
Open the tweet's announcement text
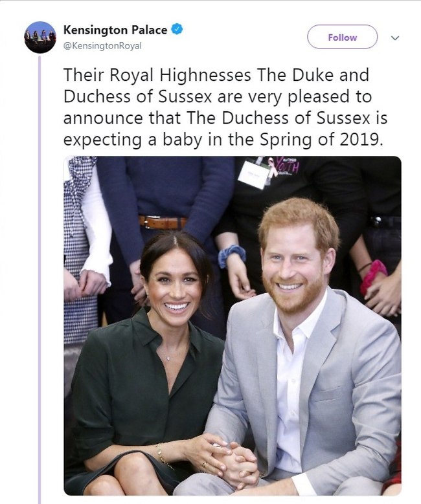point(225,107)
